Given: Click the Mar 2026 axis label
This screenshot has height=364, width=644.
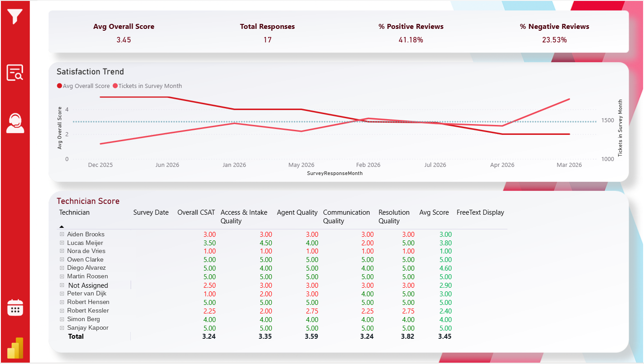Looking at the screenshot, I should 569,165.
